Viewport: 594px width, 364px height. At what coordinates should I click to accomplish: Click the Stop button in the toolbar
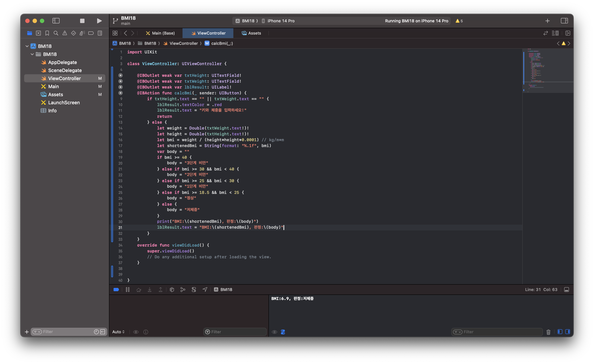click(82, 21)
